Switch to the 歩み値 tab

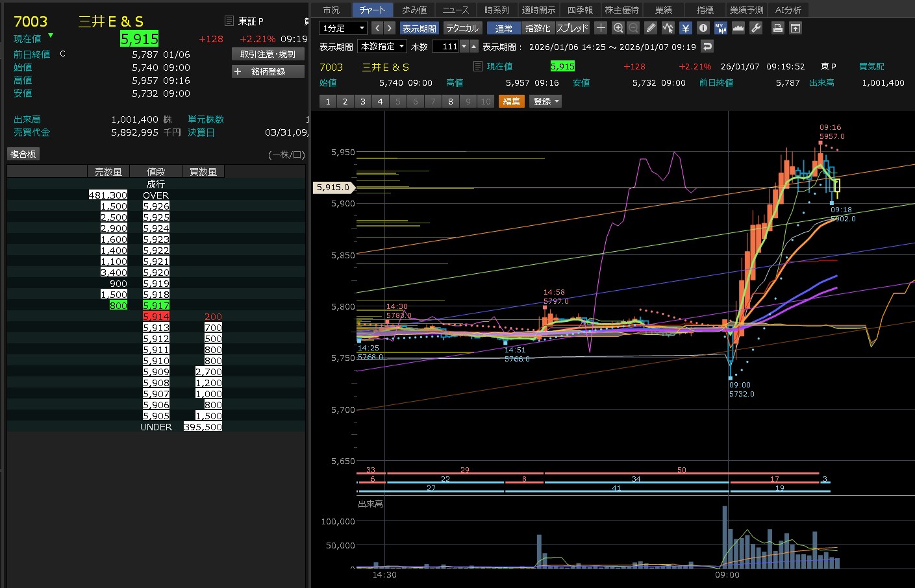414,10
